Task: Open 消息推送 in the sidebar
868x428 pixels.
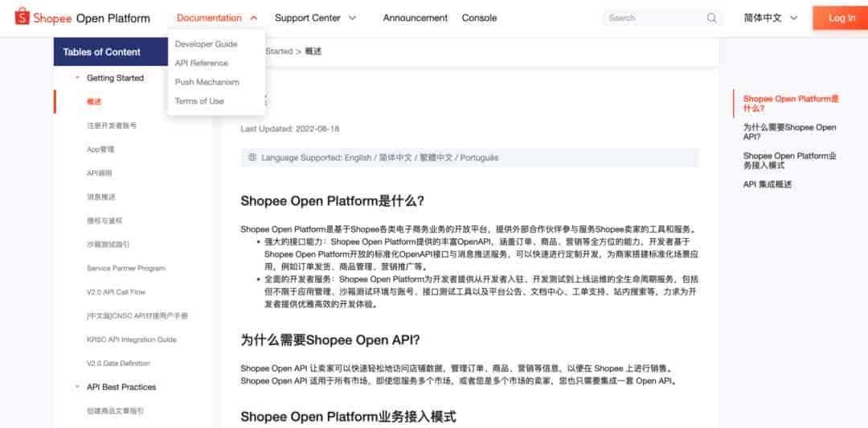Action: [x=100, y=197]
